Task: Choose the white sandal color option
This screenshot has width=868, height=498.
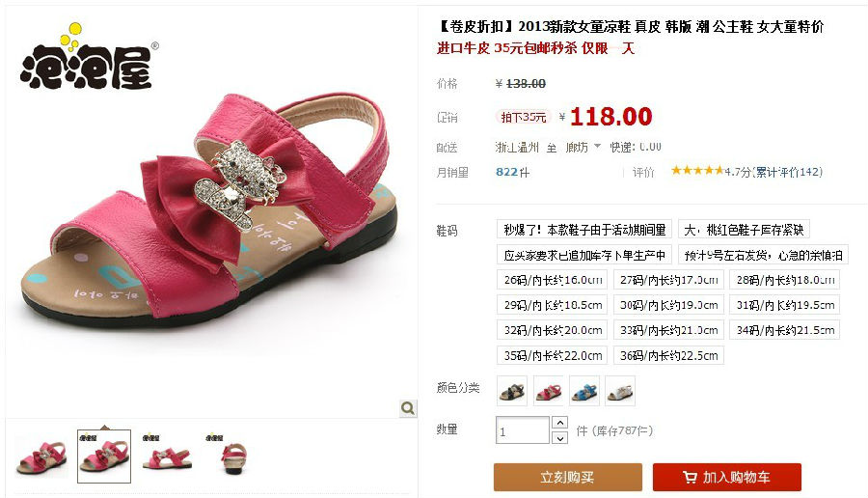Action: click(620, 391)
